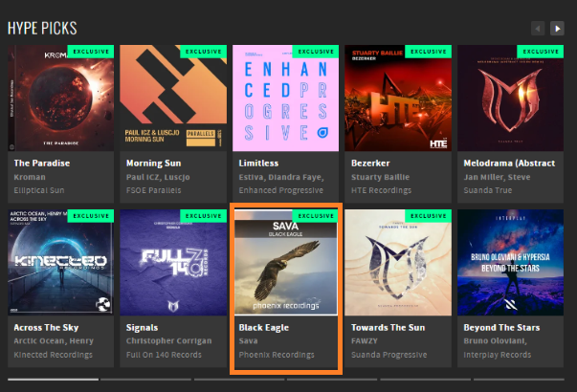The image size is (577, 392).
Task: Open label Phoenix Recordings
Action: pyautogui.click(x=277, y=355)
